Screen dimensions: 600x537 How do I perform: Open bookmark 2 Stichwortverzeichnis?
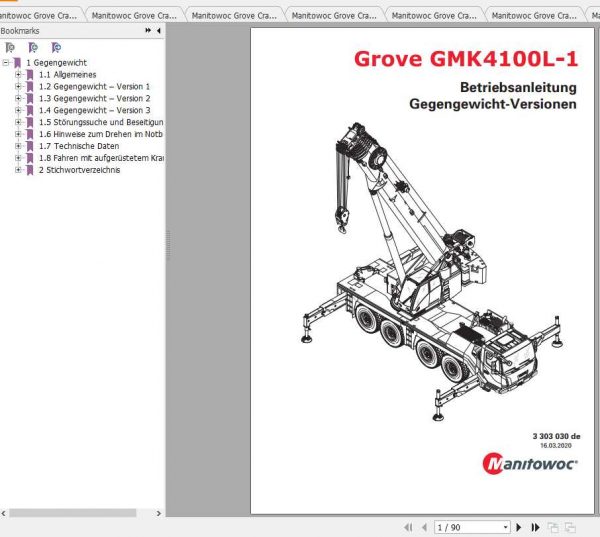click(79, 170)
